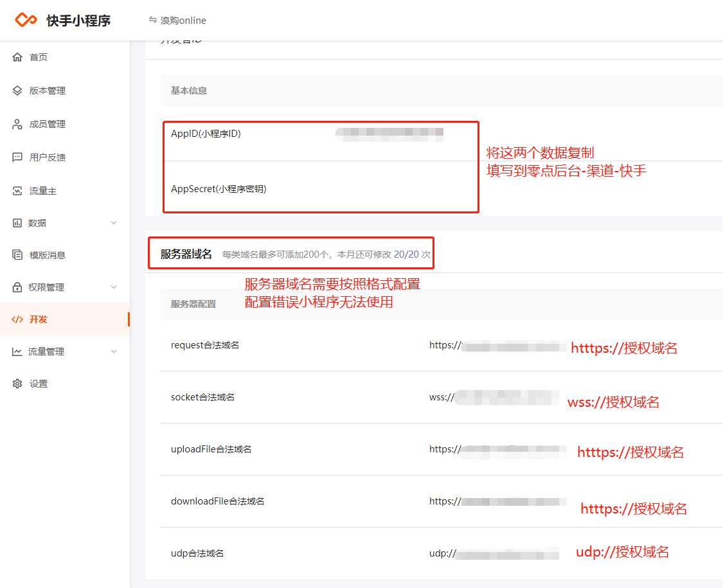Click the 服务器配置 table header
723x588 pixels.
point(193,304)
